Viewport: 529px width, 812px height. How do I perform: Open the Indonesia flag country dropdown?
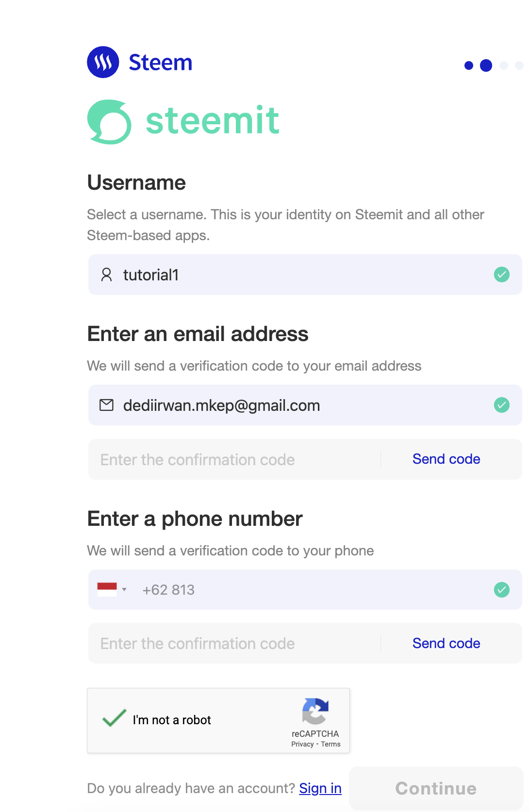coord(107,589)
